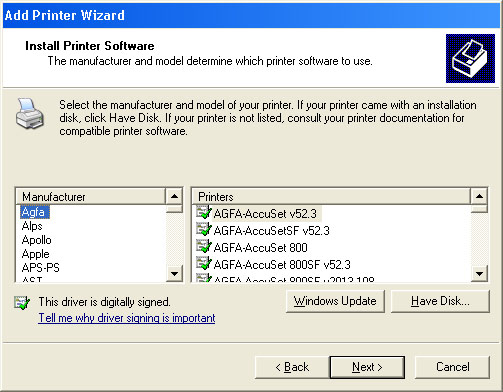Image resolution: width=503 pixels, height=392 pixels.
Task: Open 'Tell me why driver signing is important' link
Action: [x=127, y=318]
